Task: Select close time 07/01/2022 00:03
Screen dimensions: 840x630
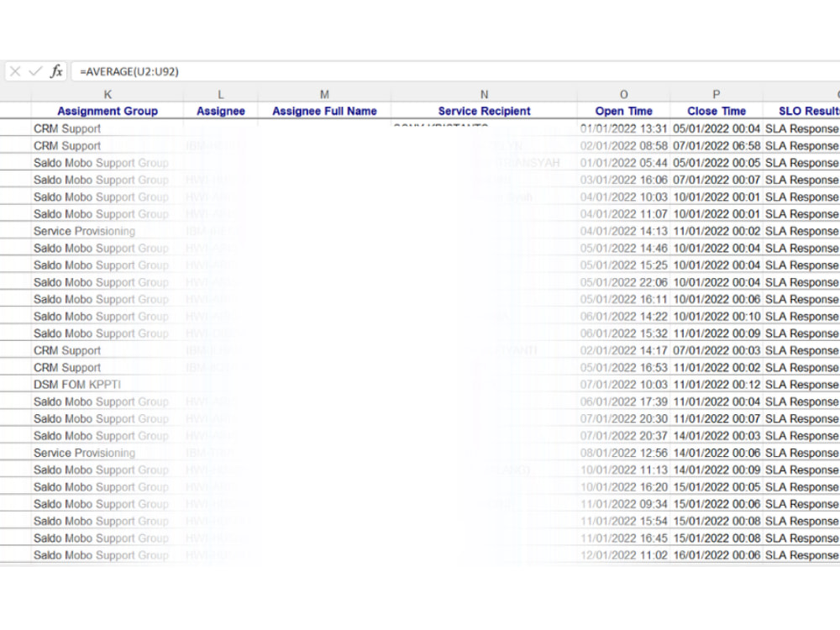Action: pyautogui.click(x=717, y=350)
